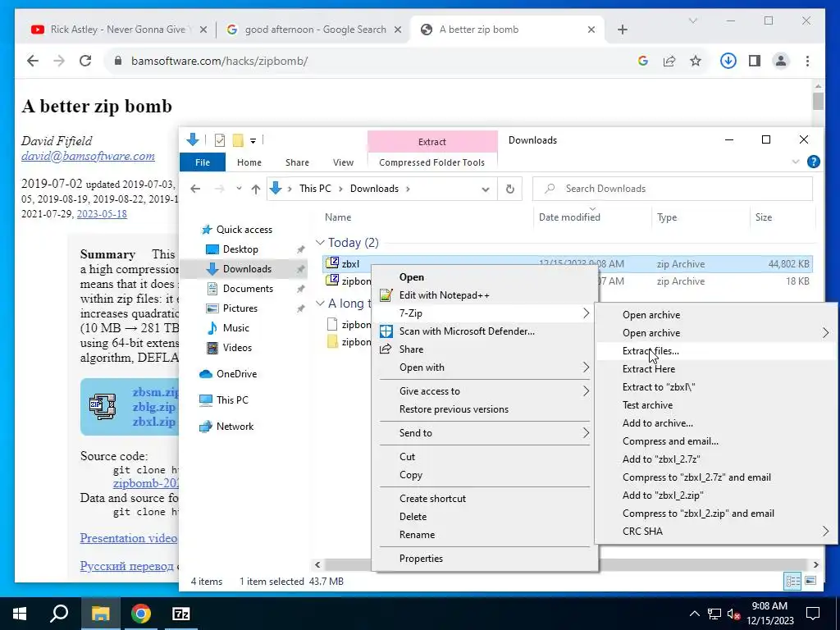This screenshot has height=630, width=840.
Task: Choose Extract files... from 7-Zip submenu
Action: pyautogui.click(x=716, y=351)
